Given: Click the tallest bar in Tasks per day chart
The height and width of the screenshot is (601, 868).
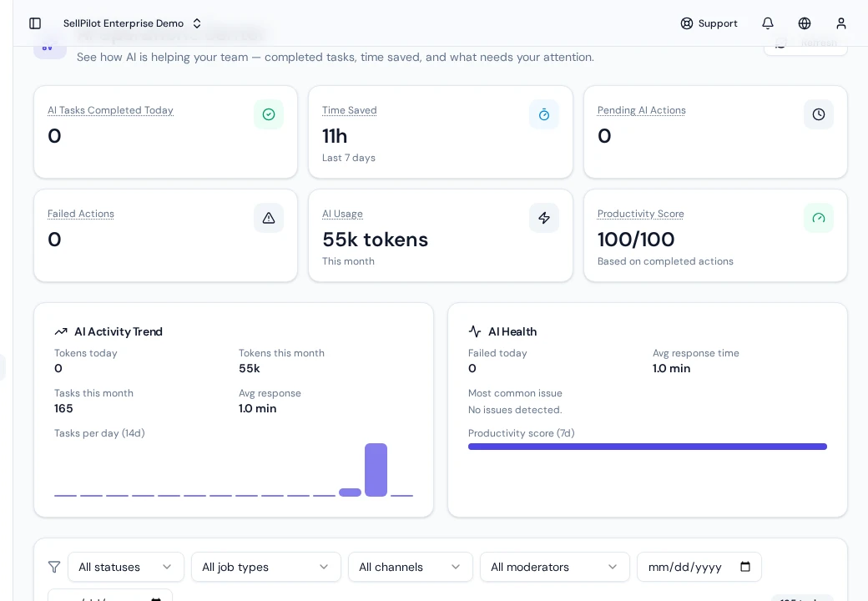Looking at the screenshot, I should point(376,470).
